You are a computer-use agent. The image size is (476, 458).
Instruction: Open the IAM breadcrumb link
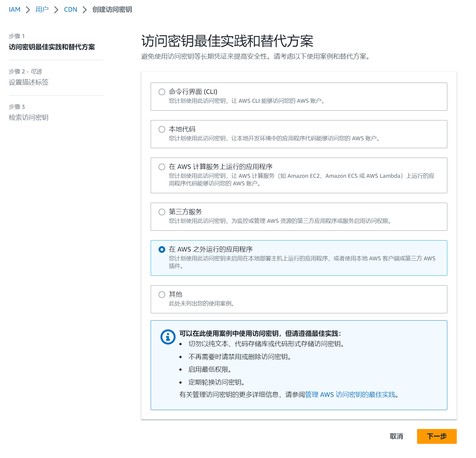(15, 9)
